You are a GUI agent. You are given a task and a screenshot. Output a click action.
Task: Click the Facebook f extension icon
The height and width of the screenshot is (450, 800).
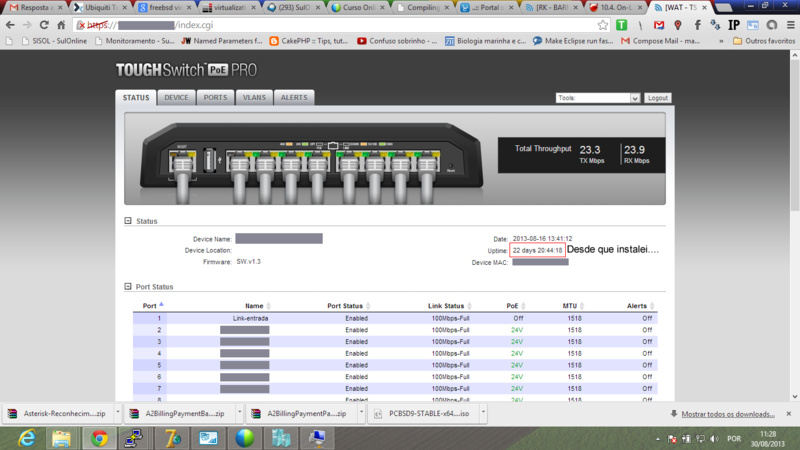click(697, 25)
